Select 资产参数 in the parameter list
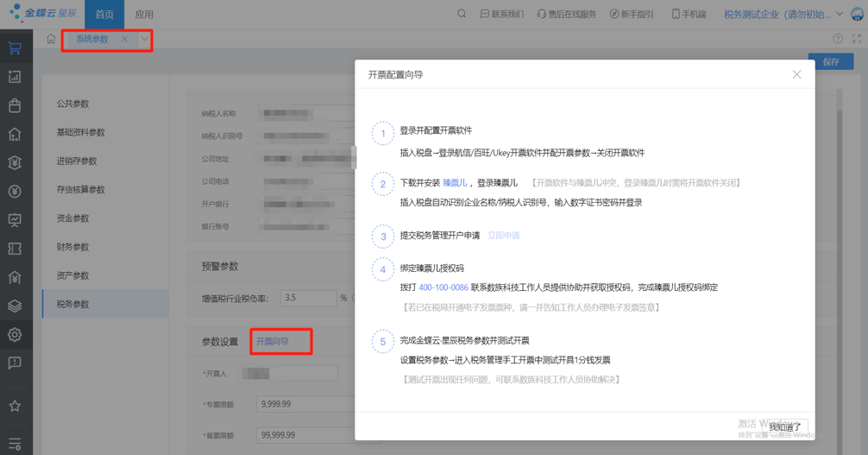The width and height of the screenshot is (868, 455). coord(106,275)
